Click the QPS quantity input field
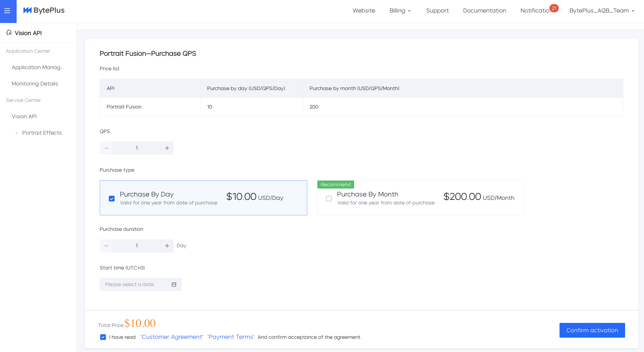This screenshot has height=352, width=644. coord(136,148)
